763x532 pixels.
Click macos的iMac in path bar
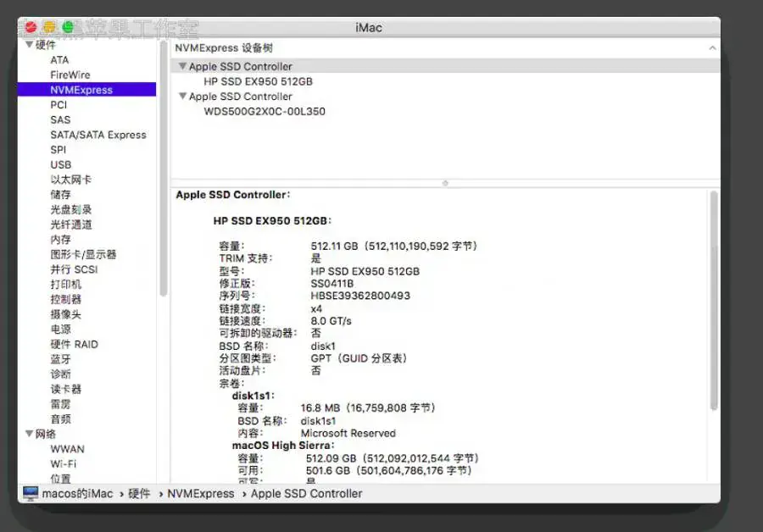[x=77, y=494]
